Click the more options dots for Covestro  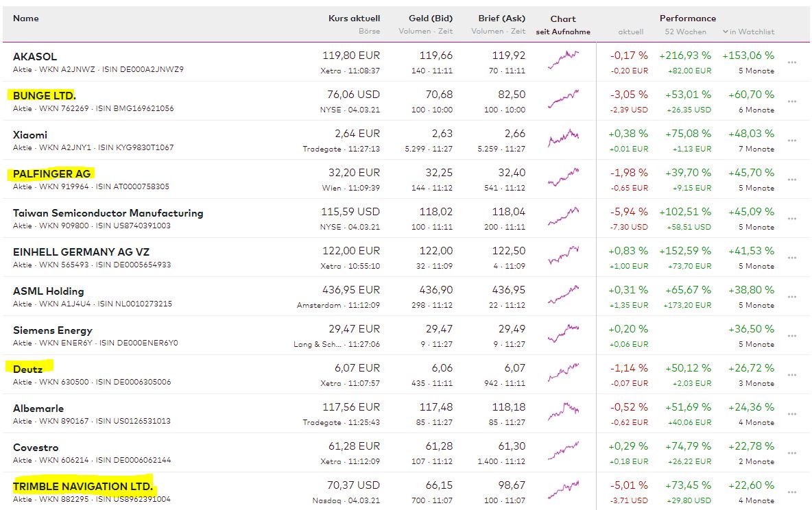click(x=792, y=453)
